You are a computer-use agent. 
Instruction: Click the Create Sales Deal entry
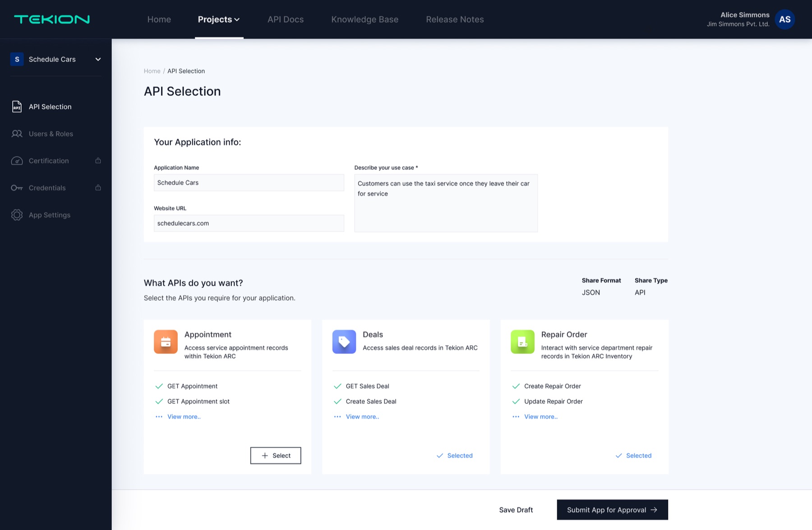point(371,401)
